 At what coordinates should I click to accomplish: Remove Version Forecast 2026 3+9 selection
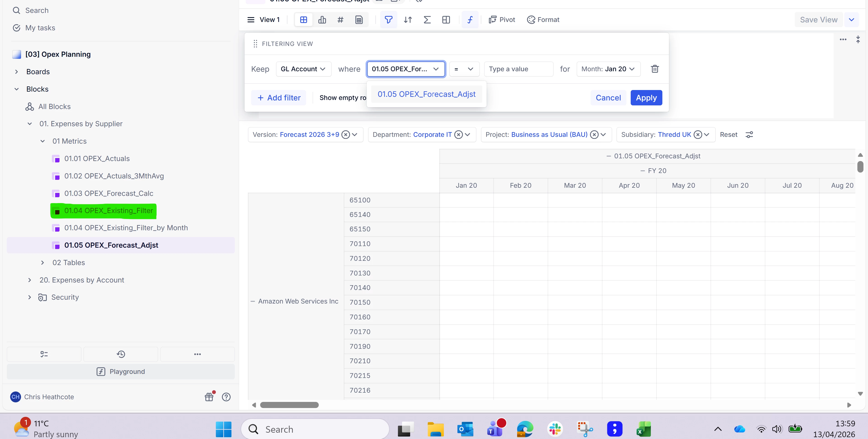point(345,135)
